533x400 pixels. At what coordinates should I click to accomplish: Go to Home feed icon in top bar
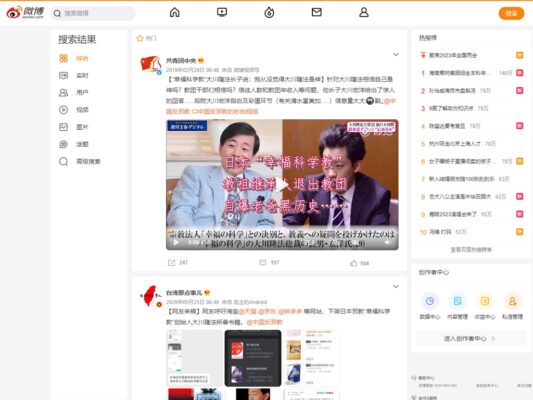pos(174,13)
